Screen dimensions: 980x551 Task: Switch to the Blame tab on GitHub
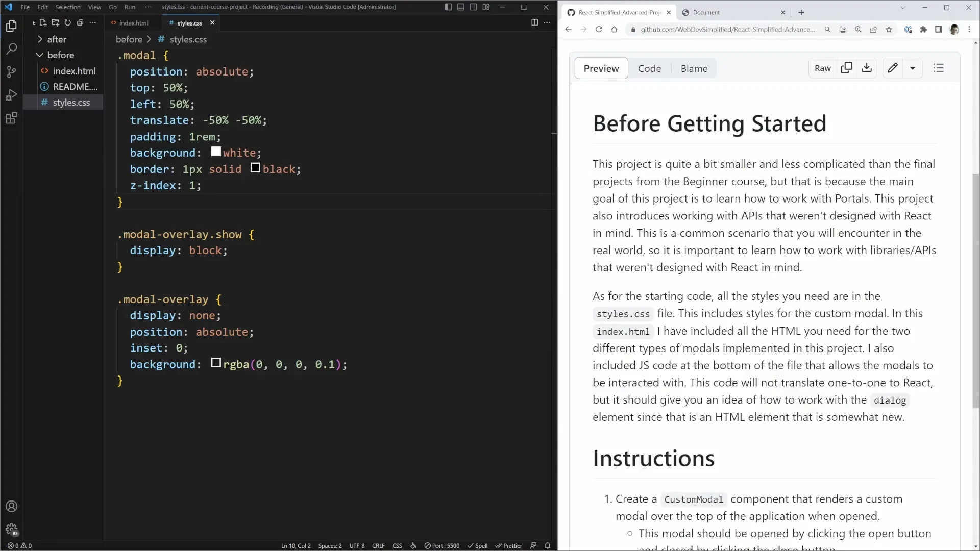point(694,68)
